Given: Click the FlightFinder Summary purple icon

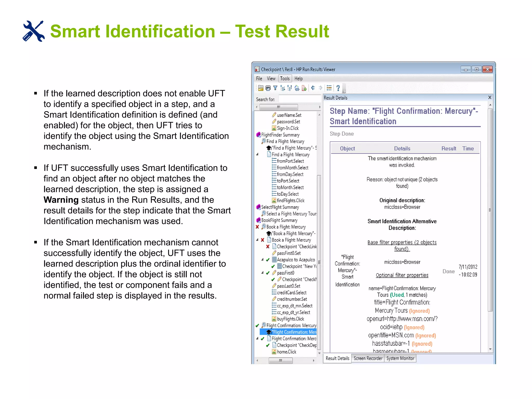Looking at the screenshot, I should click(x=258, y=135).
